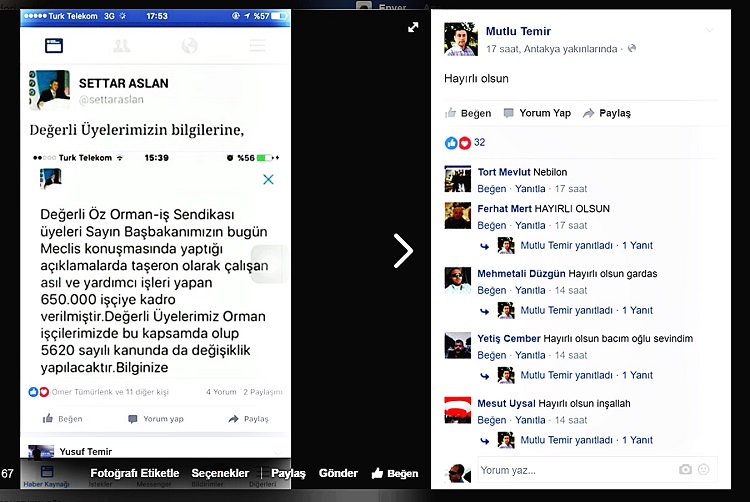The width and height of the screenshot is (750, 502).
Task: Reply to Yetiş Cember's comment
Action: [530, 356]
